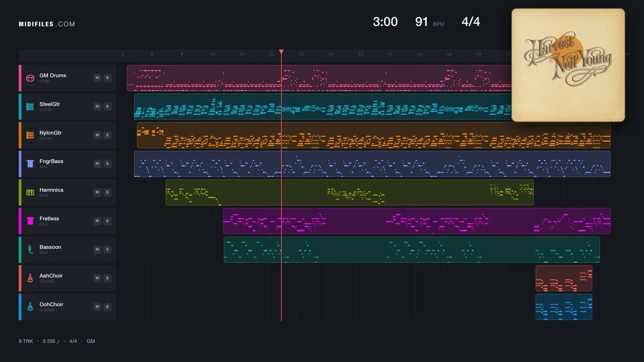Click the 91 BPM tempo display
644x362 pixels.
[430, 22]
